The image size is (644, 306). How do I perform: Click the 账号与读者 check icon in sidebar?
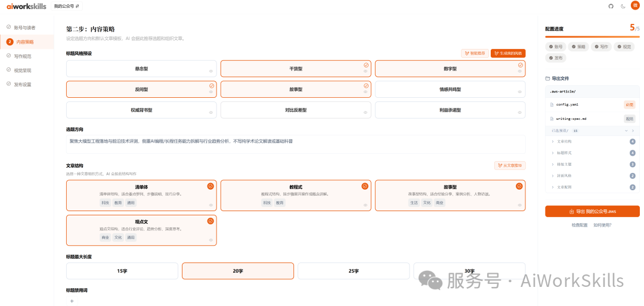point(8,27)
